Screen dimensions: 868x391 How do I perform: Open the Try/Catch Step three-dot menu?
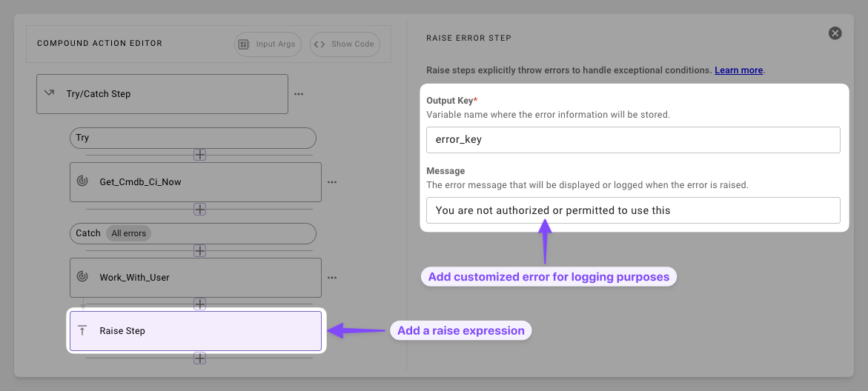coord(299,94)
